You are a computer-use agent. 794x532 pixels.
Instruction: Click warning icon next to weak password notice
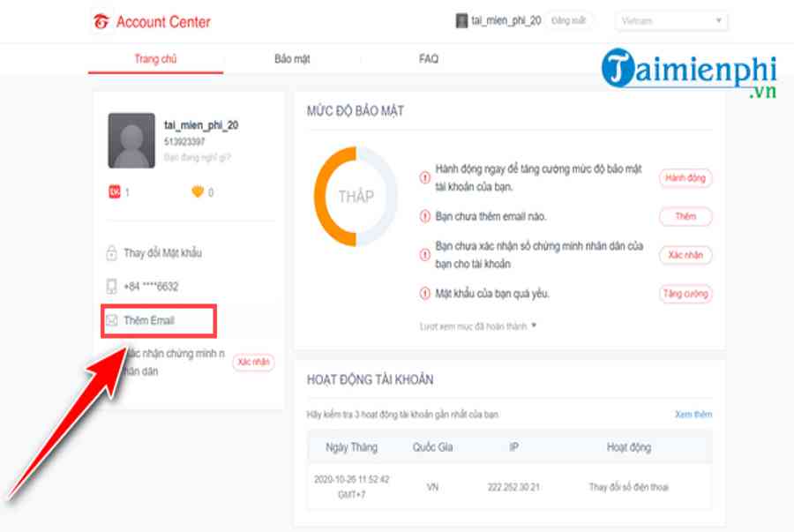424,294
